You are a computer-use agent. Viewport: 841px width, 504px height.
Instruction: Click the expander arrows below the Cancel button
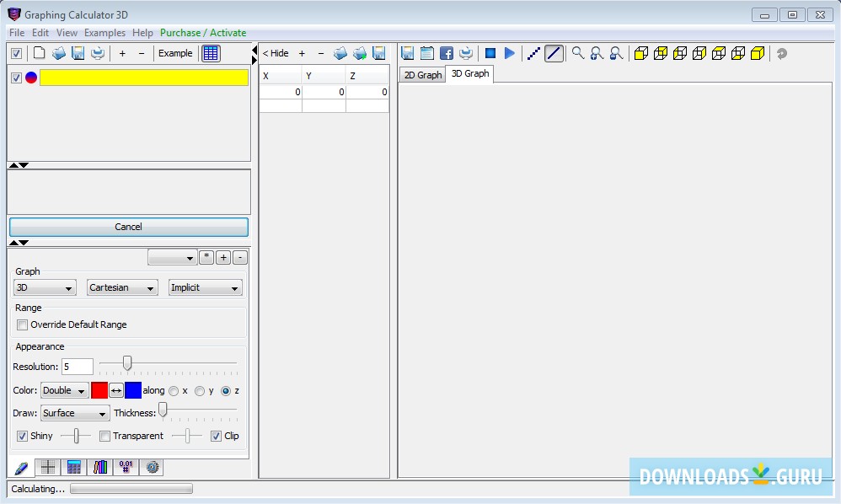point(19,243)
